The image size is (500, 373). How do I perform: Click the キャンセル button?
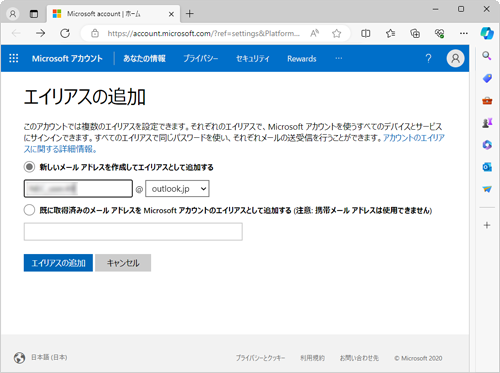[x=123, y=263]
